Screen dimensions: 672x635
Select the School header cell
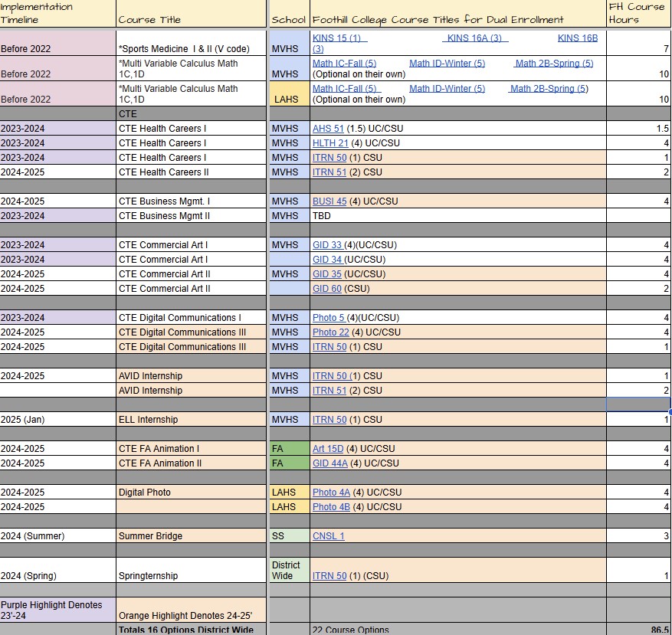[290, 14]
